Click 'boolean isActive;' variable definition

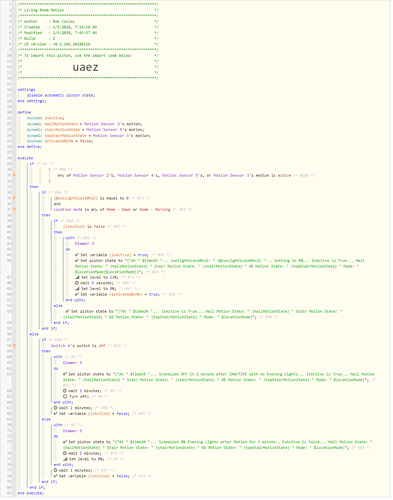click(46, 118)
